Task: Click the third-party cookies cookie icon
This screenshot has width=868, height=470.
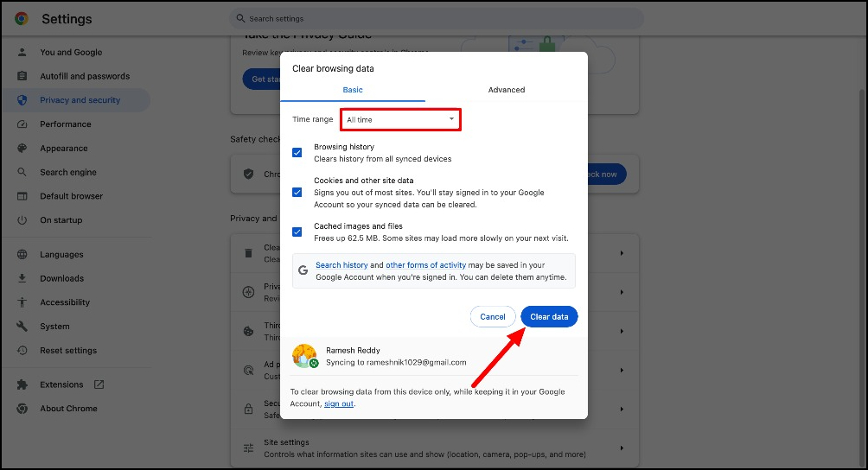Action: point(248,331)
